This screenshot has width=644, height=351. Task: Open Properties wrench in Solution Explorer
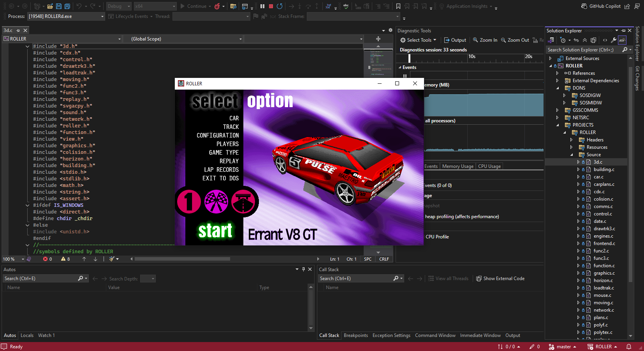[614, 40]
